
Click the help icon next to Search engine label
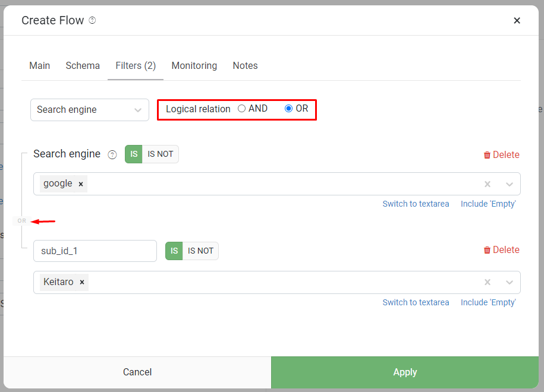[x=112, y=154]
